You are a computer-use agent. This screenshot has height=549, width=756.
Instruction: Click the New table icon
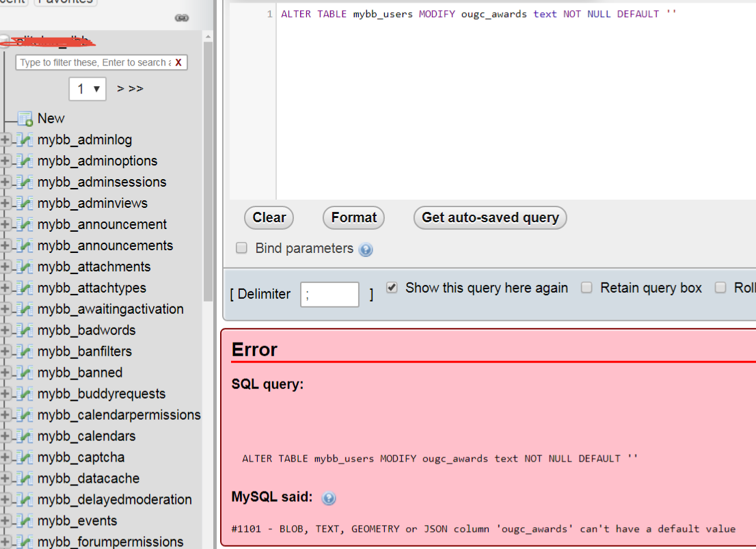pyautogui.click(x=25, y=119)
